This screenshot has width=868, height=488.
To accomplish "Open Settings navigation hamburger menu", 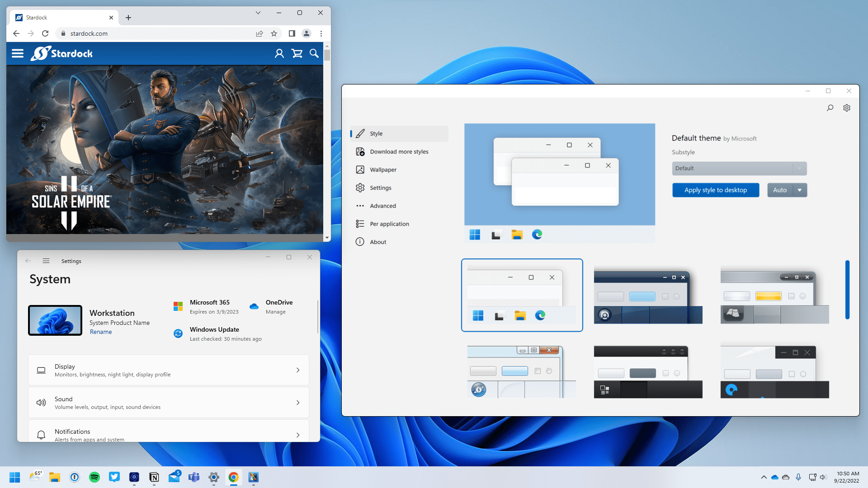I will pos(46,261).
